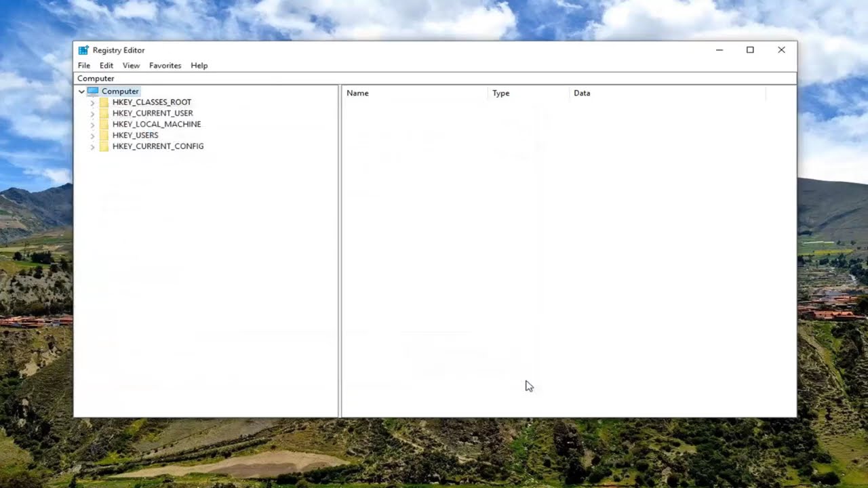Click the address bar showing Computer

(435, 79)
